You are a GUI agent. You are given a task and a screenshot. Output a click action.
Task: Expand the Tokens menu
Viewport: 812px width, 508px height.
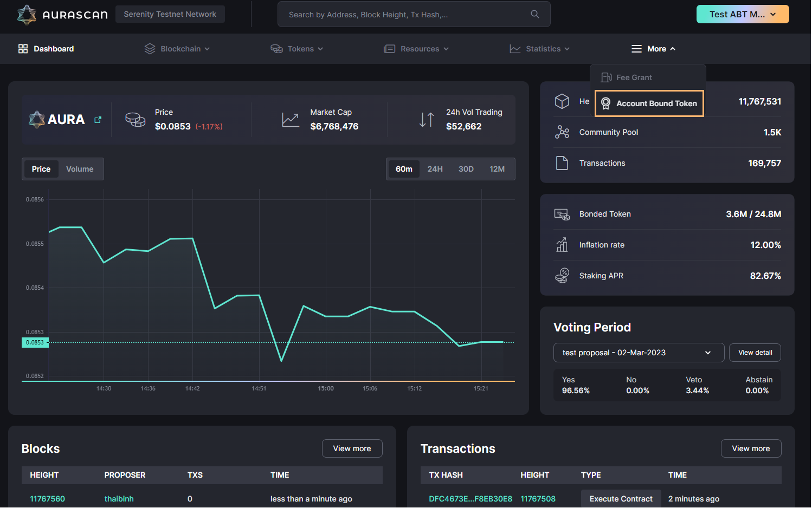[x=297, y=49]
